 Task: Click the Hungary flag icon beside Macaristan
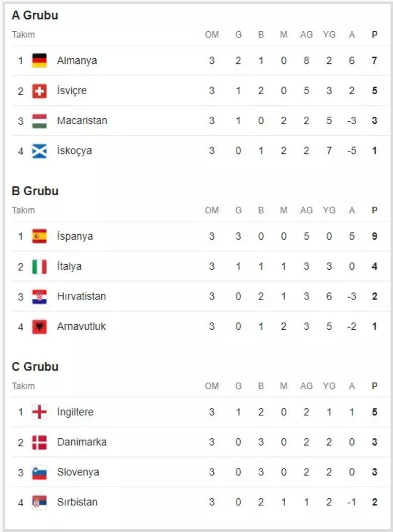click(39, 121)
